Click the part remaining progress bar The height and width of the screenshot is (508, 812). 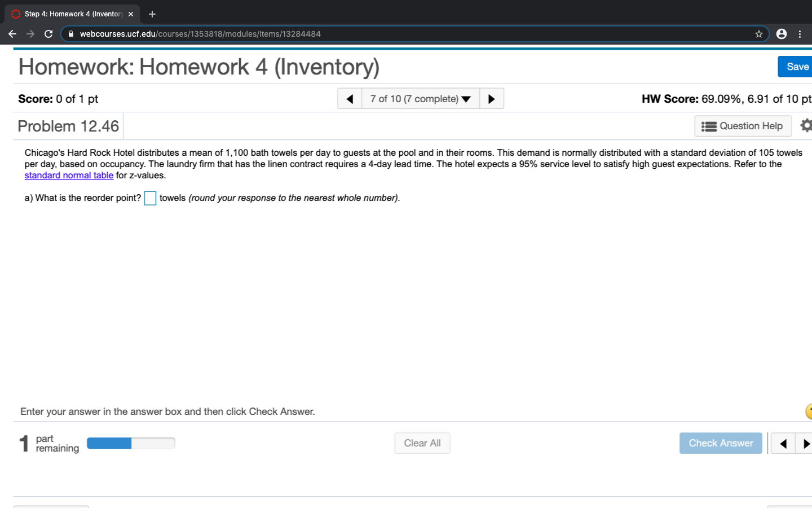[x=131, y=443]
